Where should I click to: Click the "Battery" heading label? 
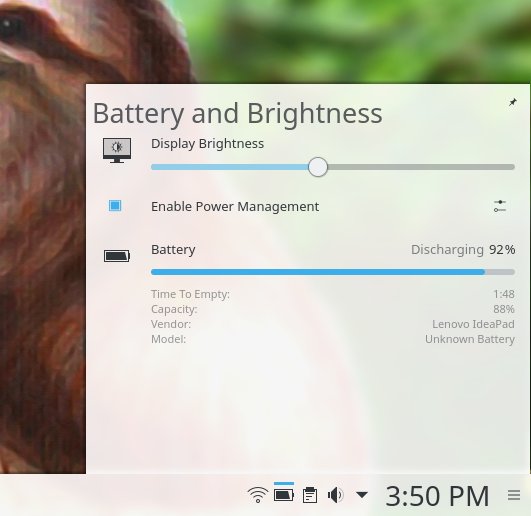point(173,250)
